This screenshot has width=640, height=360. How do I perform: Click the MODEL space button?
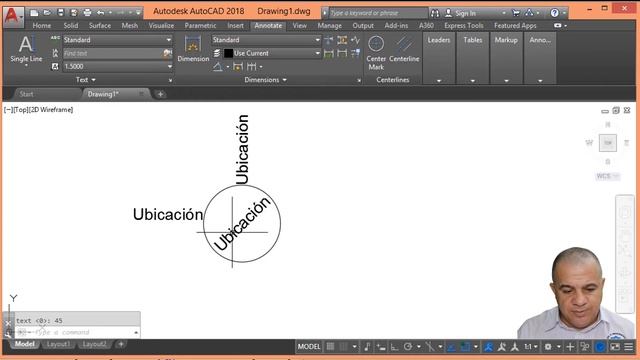[x=309, y=347]
